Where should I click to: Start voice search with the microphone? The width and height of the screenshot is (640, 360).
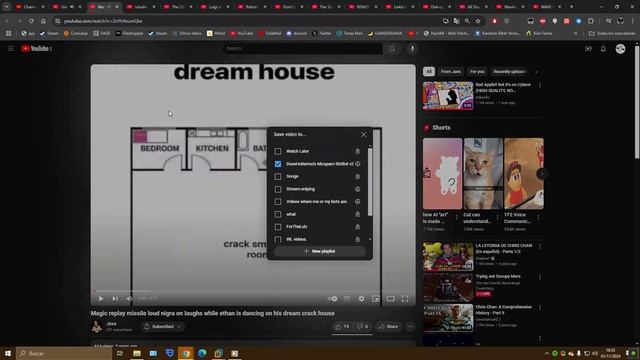(x=412, y=49)
